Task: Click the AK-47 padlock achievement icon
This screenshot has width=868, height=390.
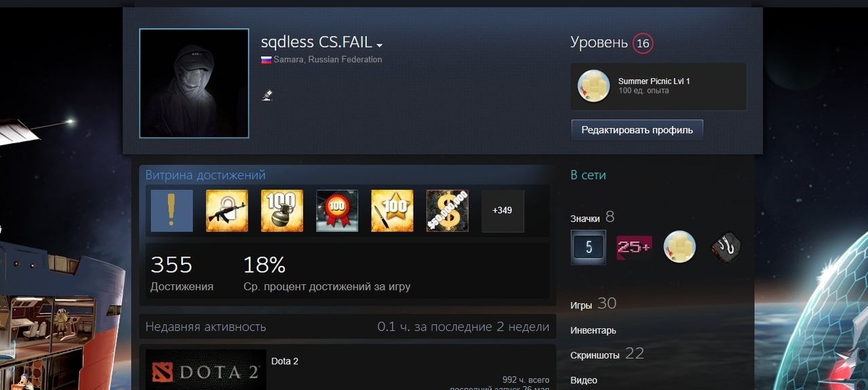Action: 227,210
